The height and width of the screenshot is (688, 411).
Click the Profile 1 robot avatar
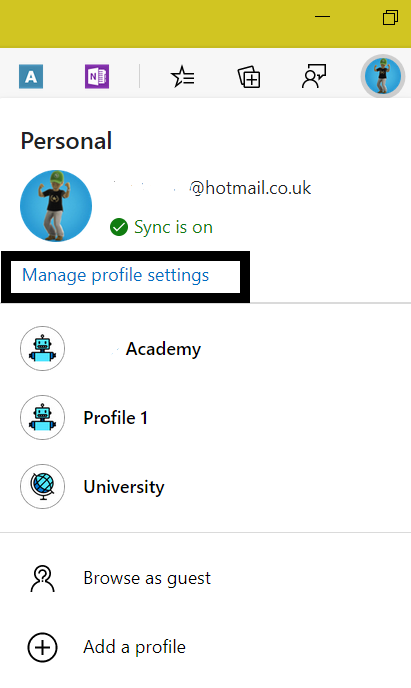[x=43, y=417]
